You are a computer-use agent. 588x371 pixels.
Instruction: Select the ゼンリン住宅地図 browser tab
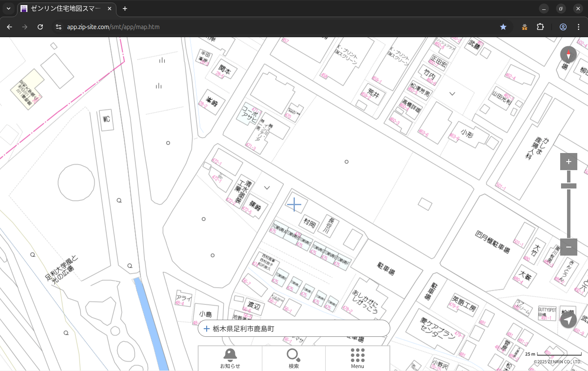(64, 9)
